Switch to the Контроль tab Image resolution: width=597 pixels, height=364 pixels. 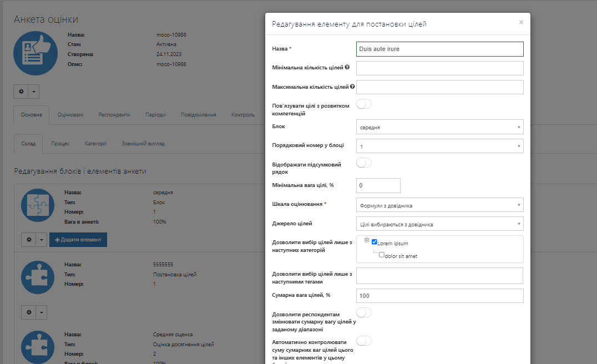tap(243, 115)
